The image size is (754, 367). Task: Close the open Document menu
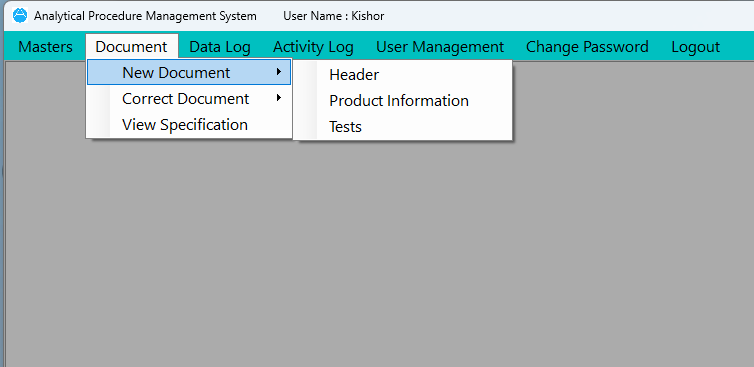pyautogui.click(x=131, y=47)
